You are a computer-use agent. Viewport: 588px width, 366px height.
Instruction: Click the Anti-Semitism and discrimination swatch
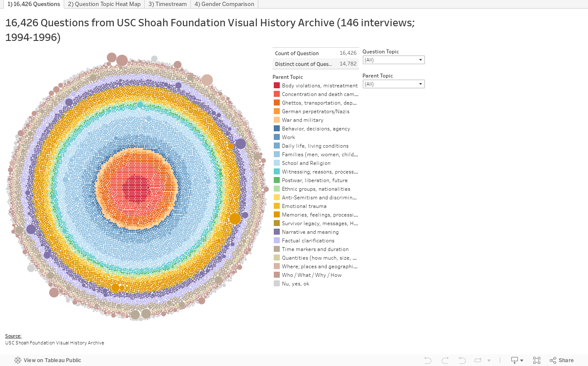277,198
